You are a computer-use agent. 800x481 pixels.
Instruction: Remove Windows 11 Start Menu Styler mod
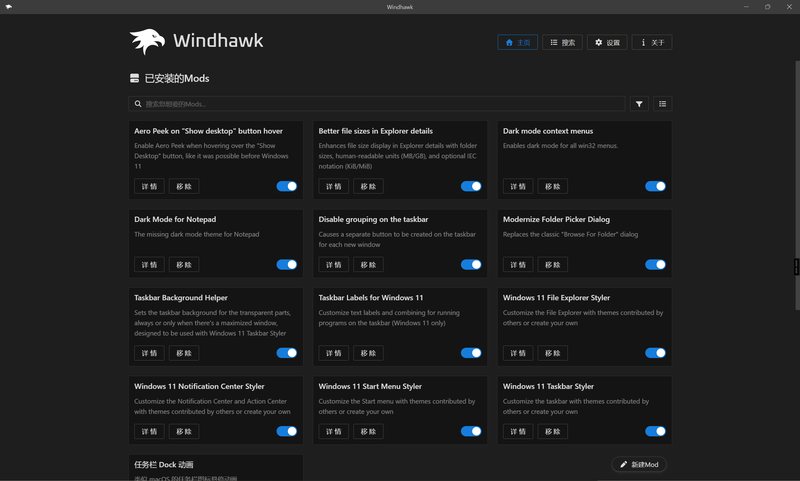(x=368, y=432)
